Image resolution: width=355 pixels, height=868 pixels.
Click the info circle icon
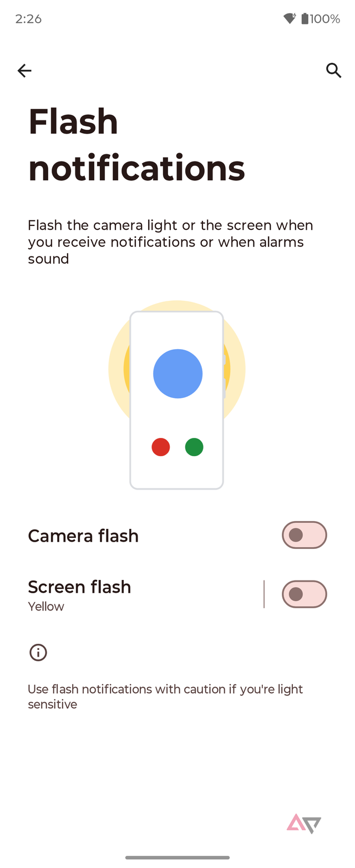tap(38, 652)
